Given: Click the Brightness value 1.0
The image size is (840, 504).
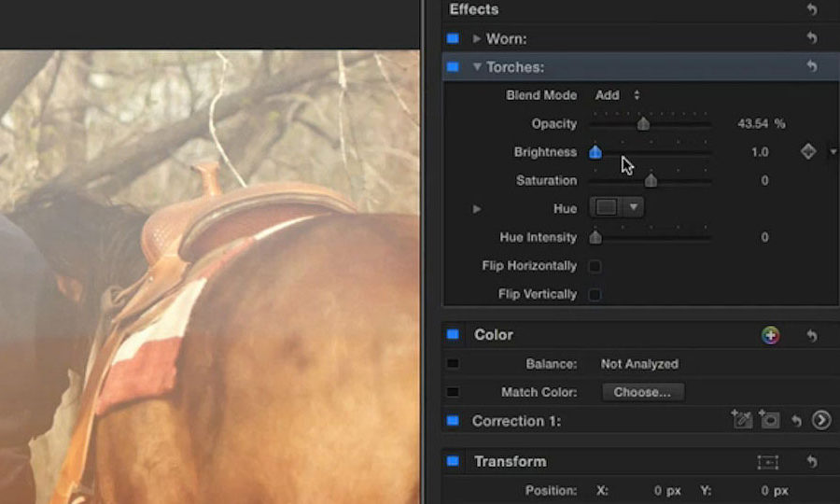Looking at the screenshot, I should [x=760, y=152].
